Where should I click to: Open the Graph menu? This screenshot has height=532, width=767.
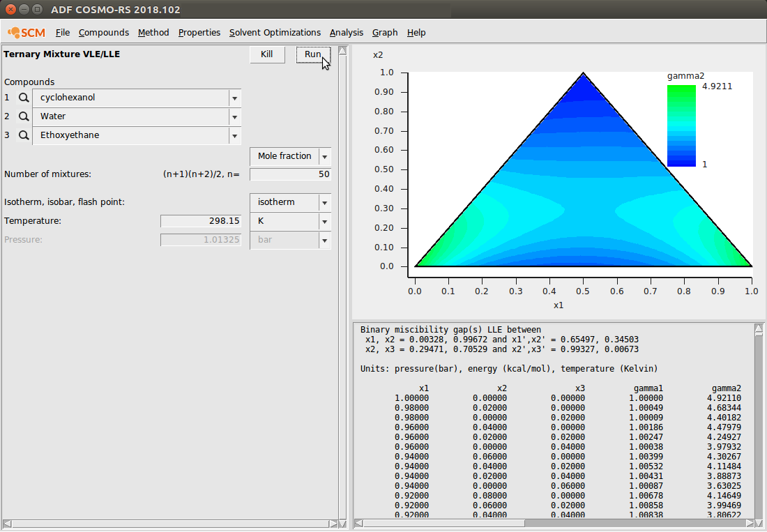click(385, 33)
